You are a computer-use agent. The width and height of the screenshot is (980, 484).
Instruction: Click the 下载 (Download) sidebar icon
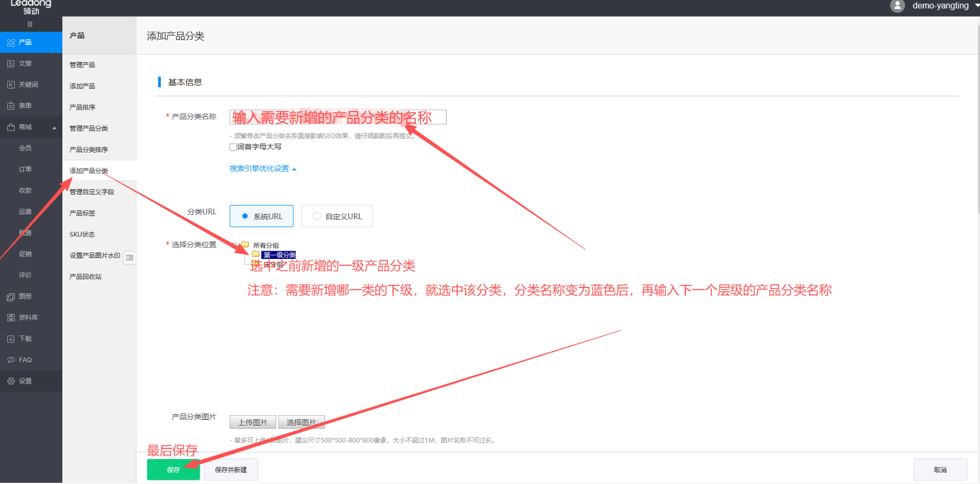[11, 339]
